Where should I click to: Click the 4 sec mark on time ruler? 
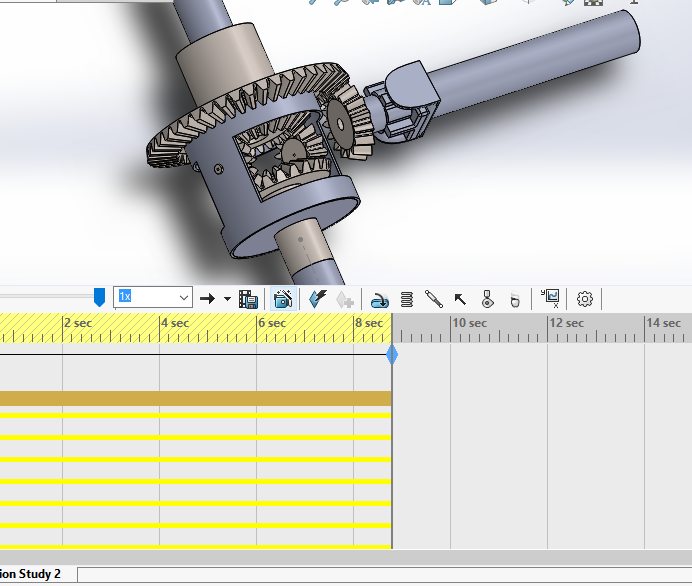pyautogui.click(x=175, y=323)
